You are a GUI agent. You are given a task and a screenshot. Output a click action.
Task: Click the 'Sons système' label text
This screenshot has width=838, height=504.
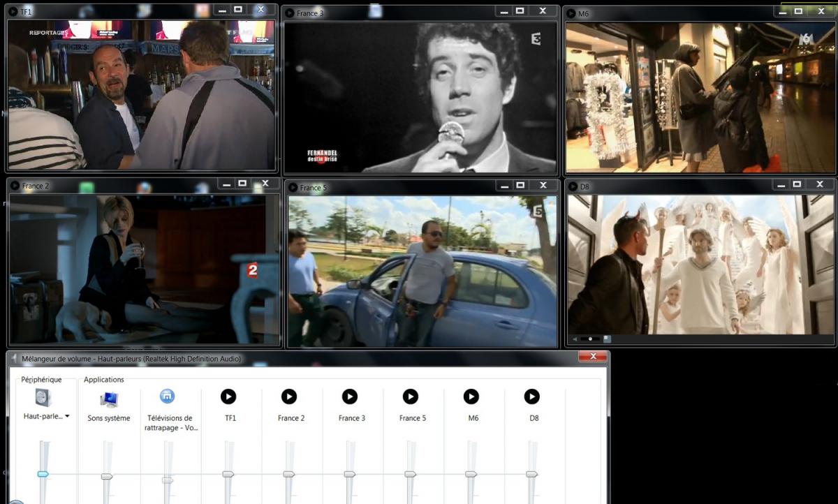(x=109, y=418)
